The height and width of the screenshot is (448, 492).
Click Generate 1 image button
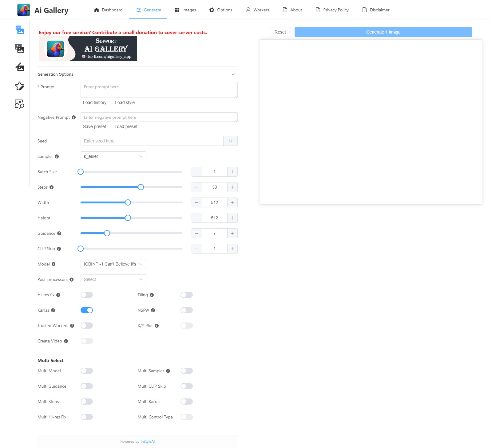383,32
